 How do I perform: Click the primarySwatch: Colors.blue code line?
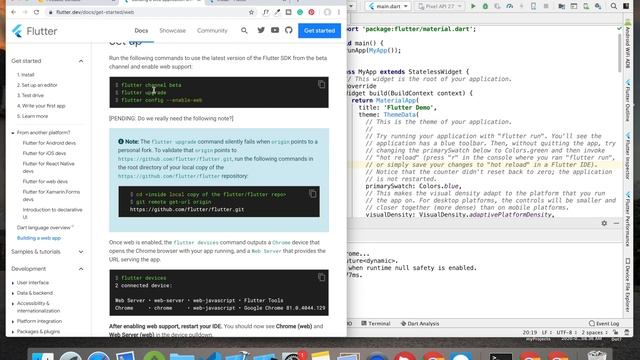[x=413, y=186]
